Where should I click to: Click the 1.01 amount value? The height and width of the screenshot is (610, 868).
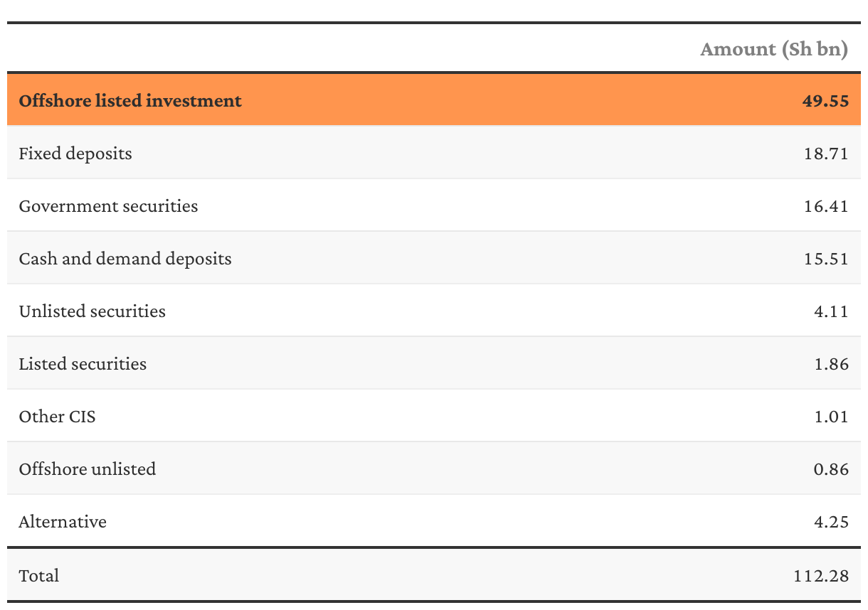(831, 417)
